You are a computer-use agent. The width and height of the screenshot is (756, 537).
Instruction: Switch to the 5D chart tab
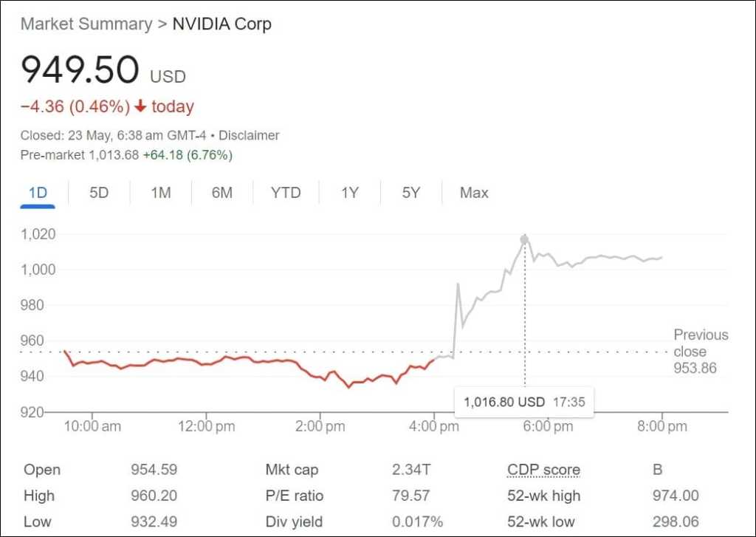click(x=99, y=193)
